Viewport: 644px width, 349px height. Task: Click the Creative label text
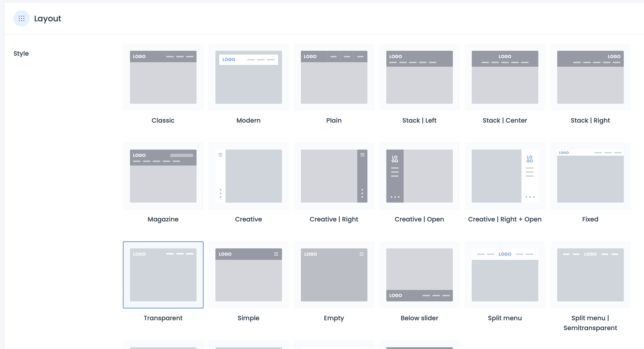(248, 219)
